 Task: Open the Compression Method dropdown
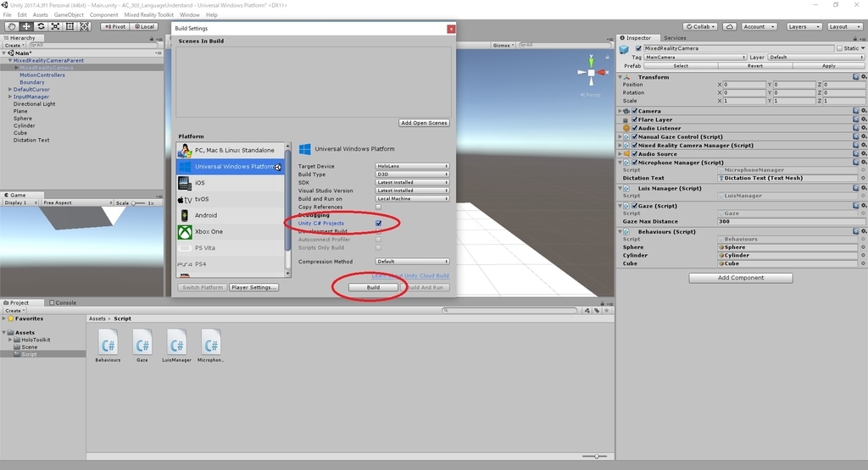[412, 262]
